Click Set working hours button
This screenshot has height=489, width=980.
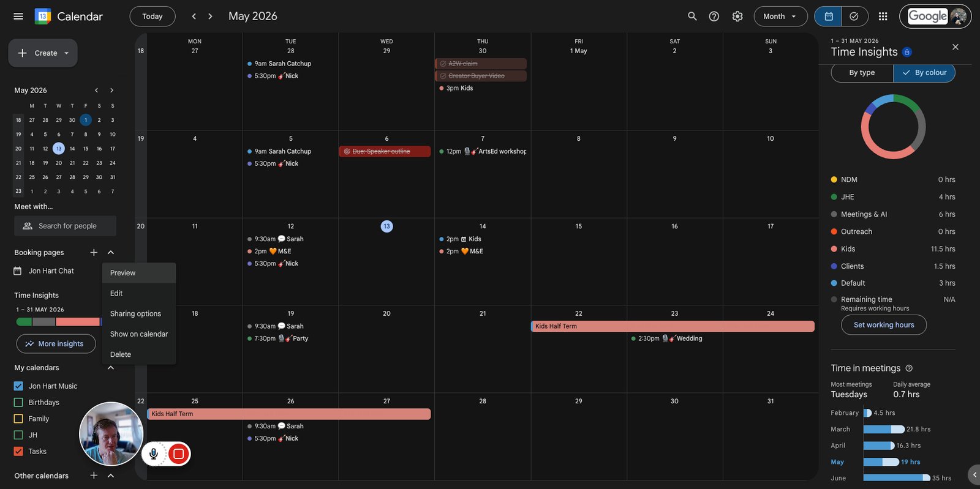pyautogui.click(x=884, y=325)
